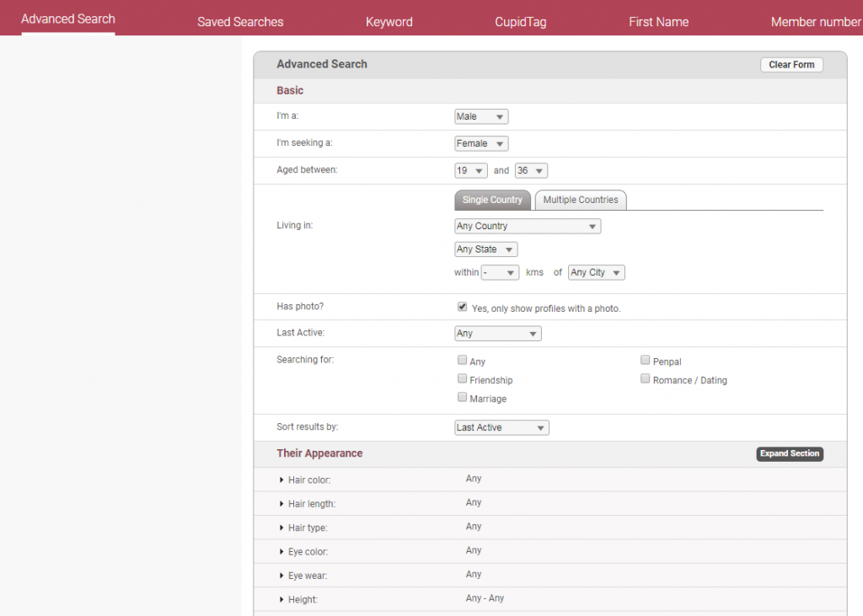This screenshot has width=863, height=616.
Task: Uncheck the 'only show profiles with photo' checkbox
Action: 462,308
